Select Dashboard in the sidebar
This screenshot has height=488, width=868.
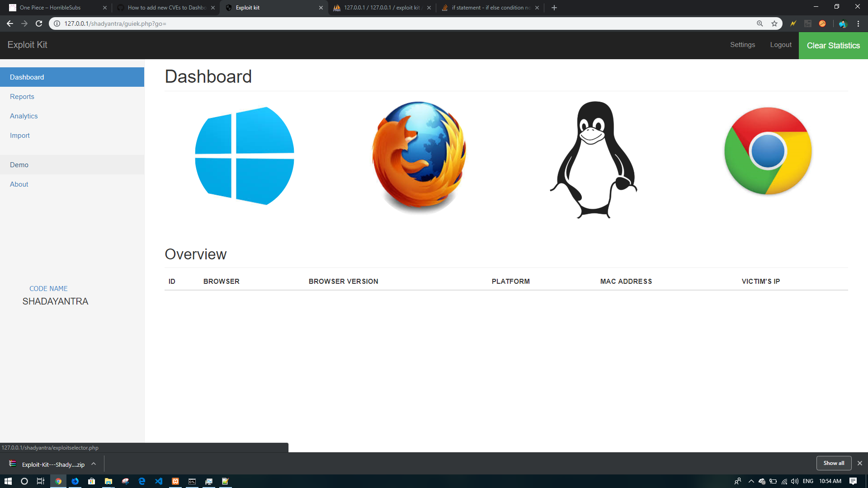coord(72,77)
